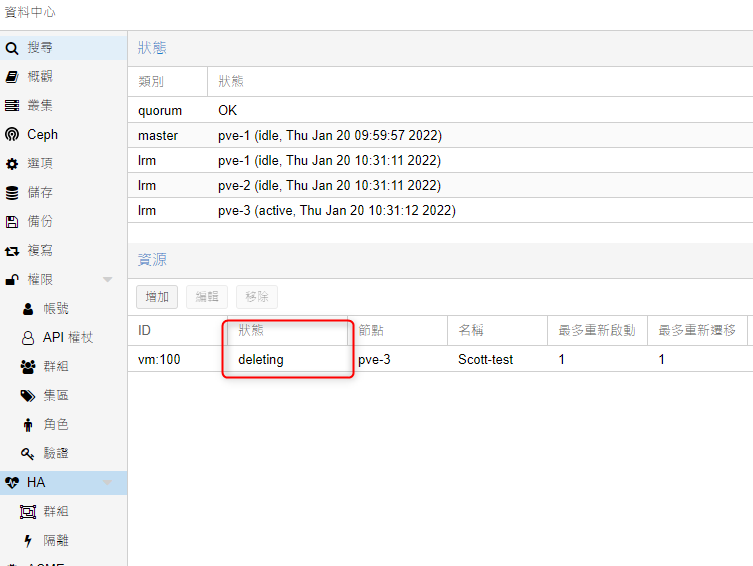Open 選項 in the sidebar
This screenshot has height=566, width=753.
coord(63,164)
